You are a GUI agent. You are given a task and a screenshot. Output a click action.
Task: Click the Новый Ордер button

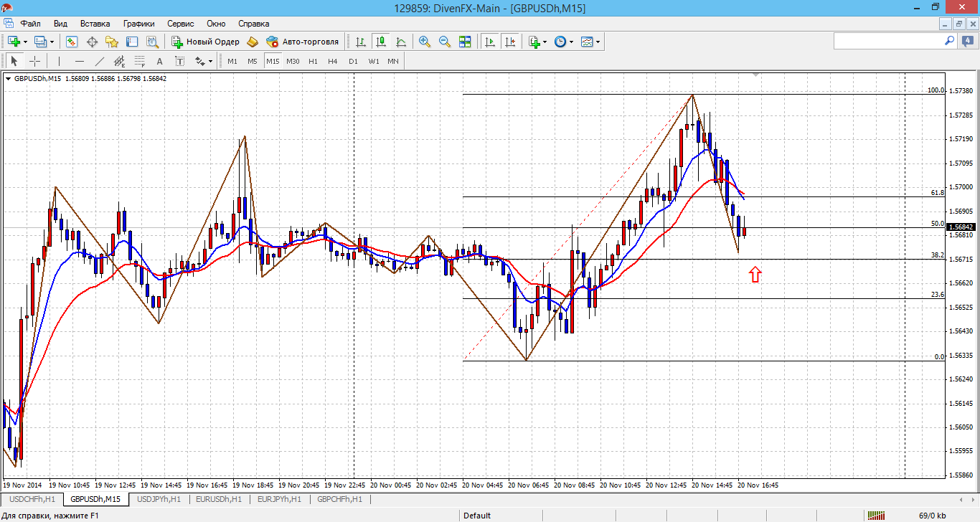206,42
